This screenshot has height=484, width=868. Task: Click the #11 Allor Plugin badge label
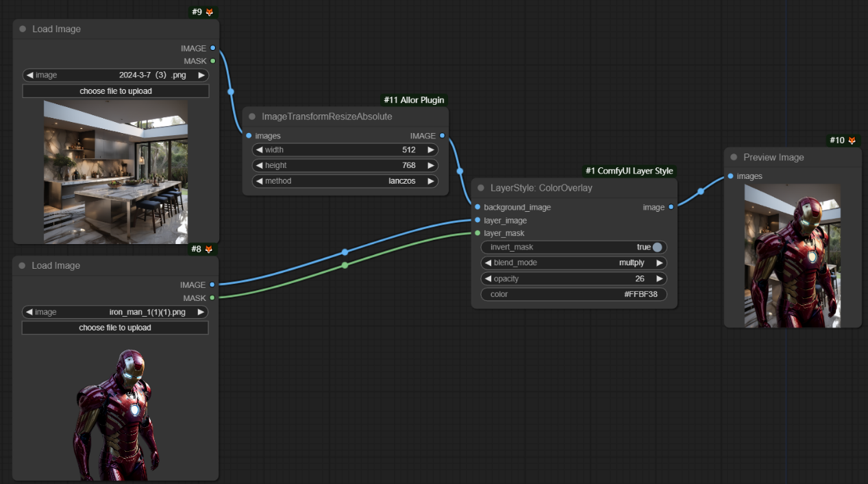click(x=414, y=100)
